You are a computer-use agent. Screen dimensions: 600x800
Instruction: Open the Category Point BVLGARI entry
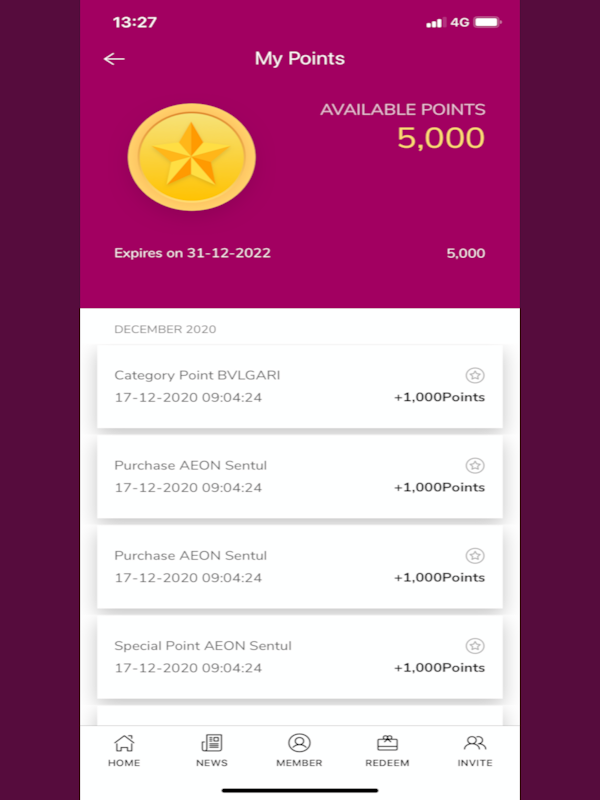click(x=300, y=387)
